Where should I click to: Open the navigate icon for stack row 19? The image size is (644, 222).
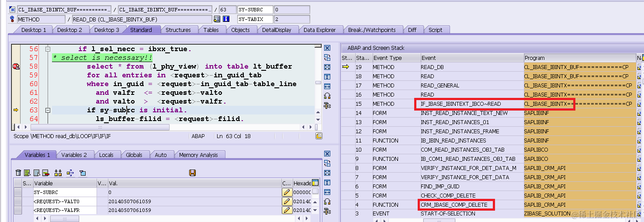click(x=640, y=67)
